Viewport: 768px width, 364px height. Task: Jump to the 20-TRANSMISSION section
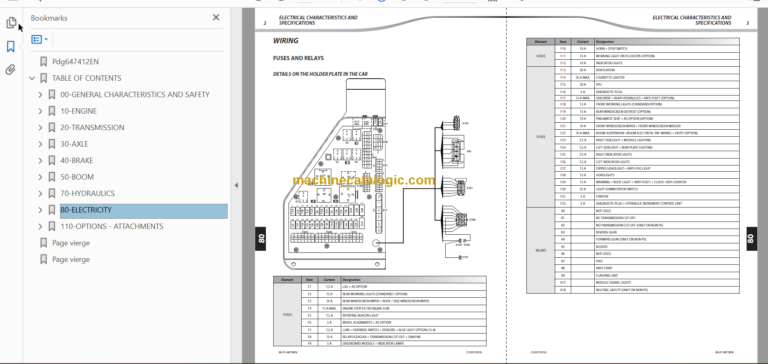click(92, 127)
